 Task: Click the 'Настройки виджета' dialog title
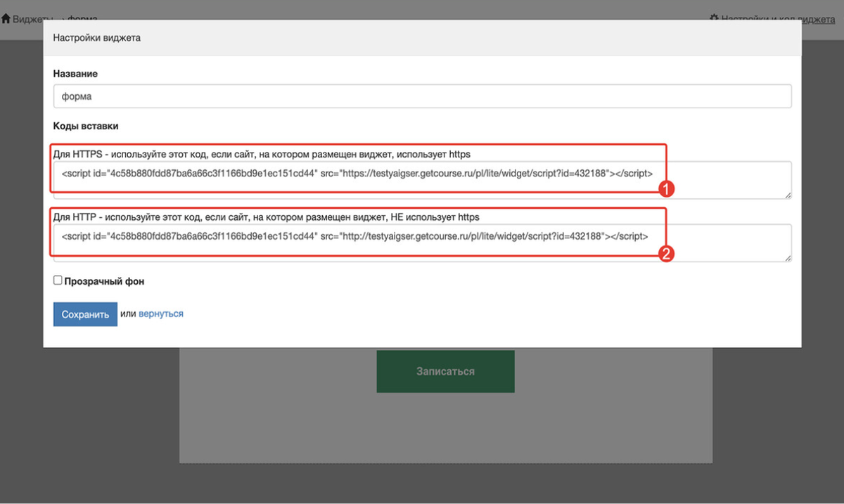tap(97, 38)
